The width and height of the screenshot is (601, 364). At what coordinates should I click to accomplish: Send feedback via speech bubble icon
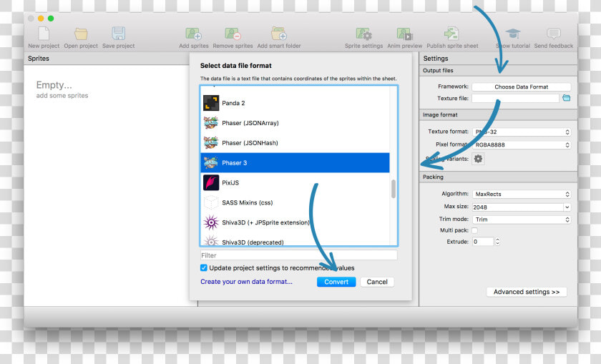point(554,38)
